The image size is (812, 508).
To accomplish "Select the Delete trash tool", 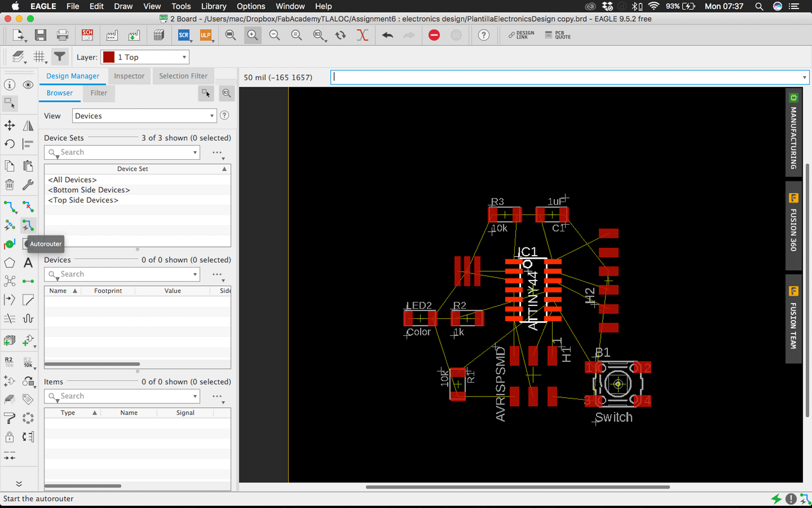I will pos(10,185).
